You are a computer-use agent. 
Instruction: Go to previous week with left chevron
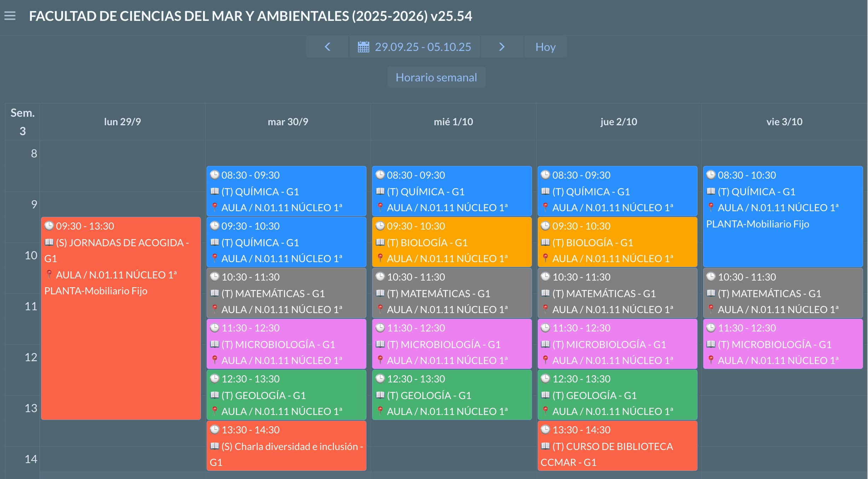[x=328, y=47]
